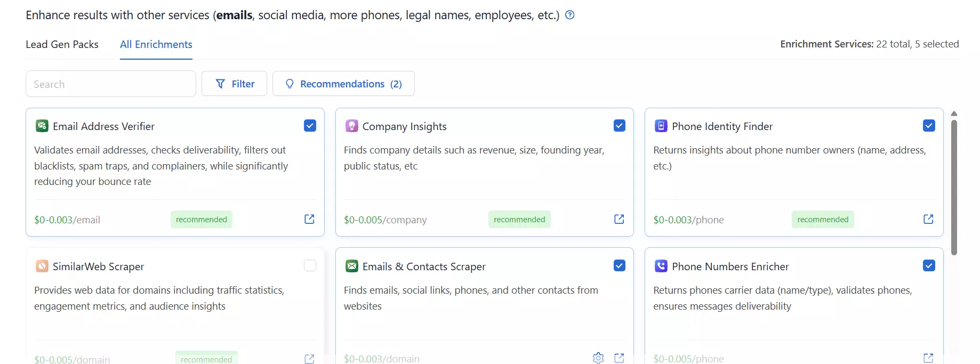Open Email Address Verifier external link icon
This screenshot has height=364, width=980.
click(x=309, y=219)
